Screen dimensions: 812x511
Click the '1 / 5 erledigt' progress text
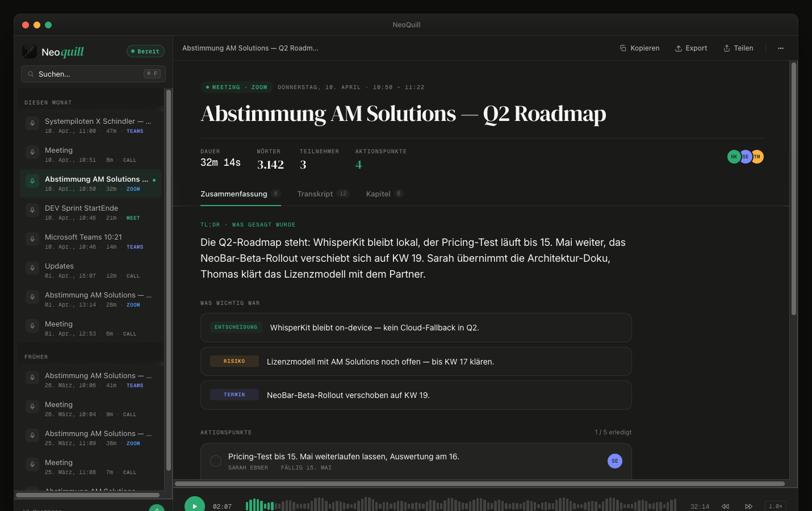(613, 433)
